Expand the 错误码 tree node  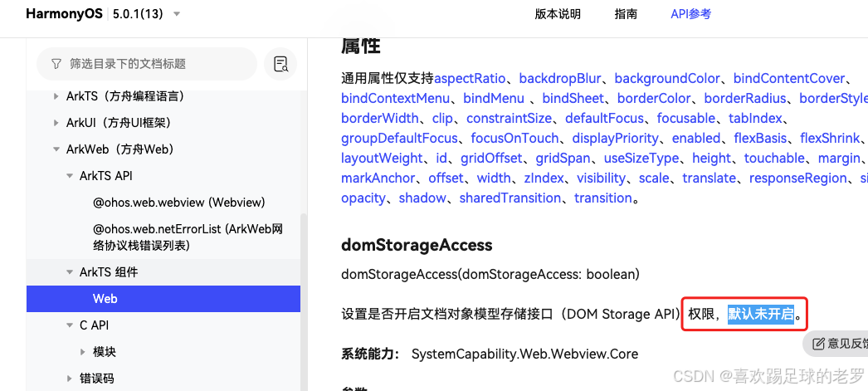point(69,379)
